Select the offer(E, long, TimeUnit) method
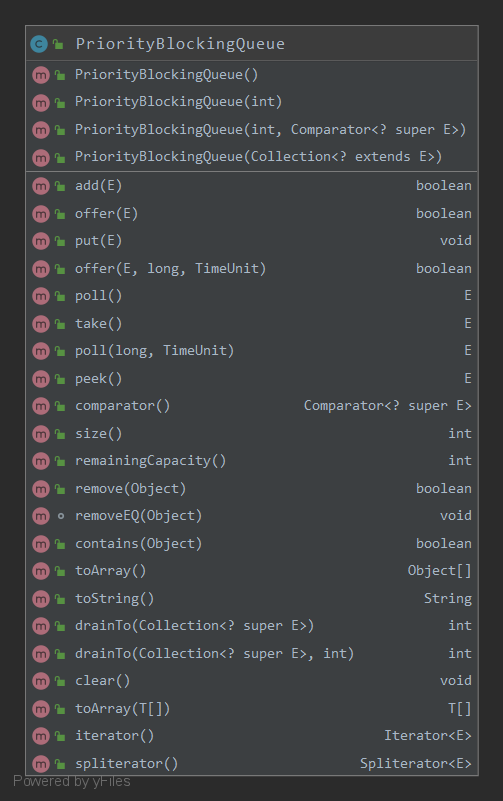Screen dimensions: 503x801 click(171, 269)
